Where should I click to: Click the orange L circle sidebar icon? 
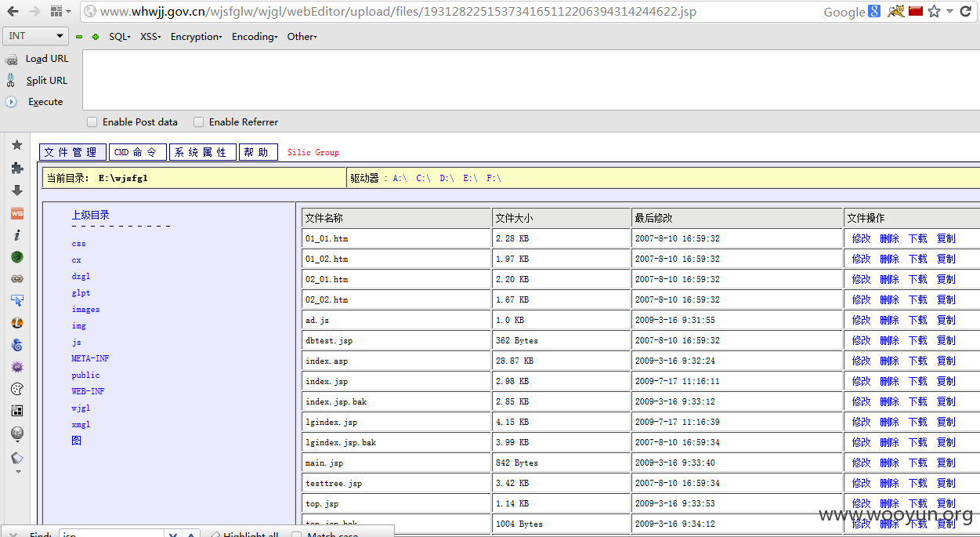click(x=16, y=322)
